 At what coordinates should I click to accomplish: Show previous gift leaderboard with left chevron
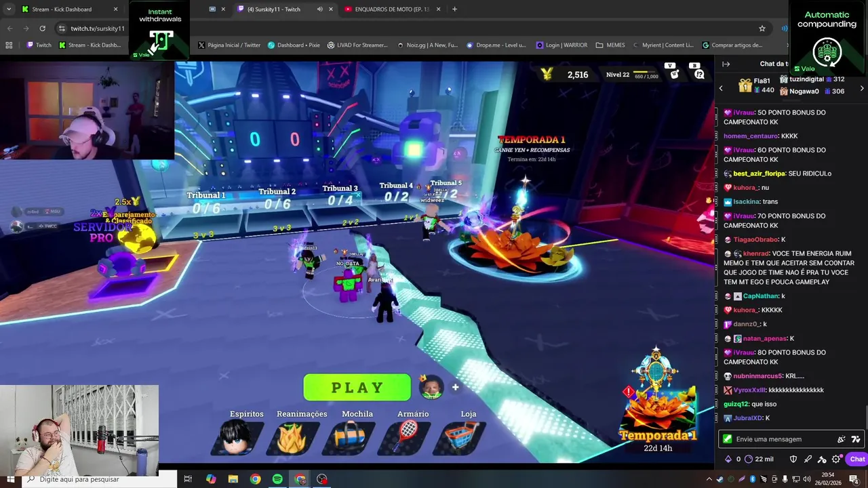tap(721, 88)
